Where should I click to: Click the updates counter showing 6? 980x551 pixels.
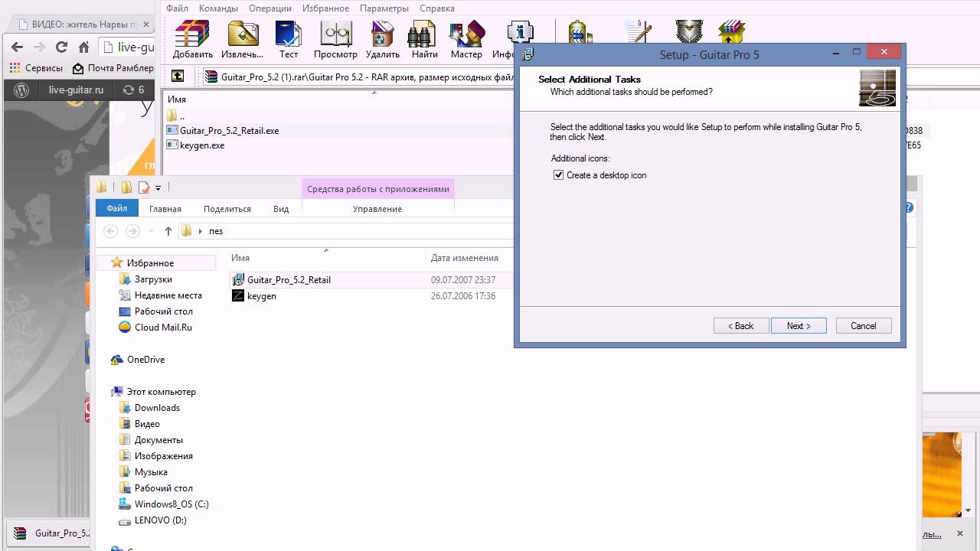point(133,90)
